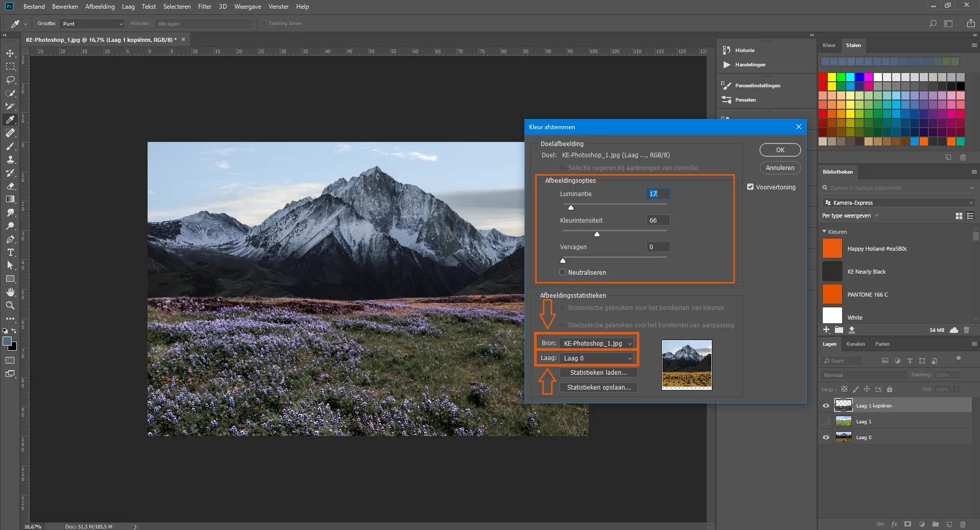Select the Eyedropper tool in toolbar
980x530 pixels.
tap(10, 119)
